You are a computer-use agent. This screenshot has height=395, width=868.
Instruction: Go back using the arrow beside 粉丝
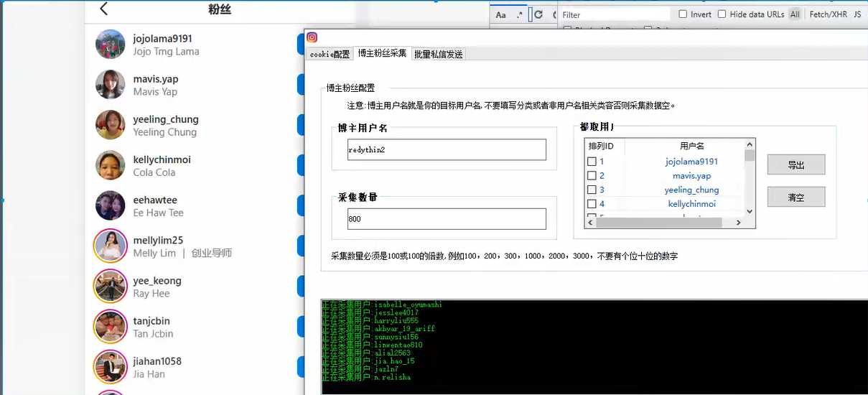coord(104,9)
